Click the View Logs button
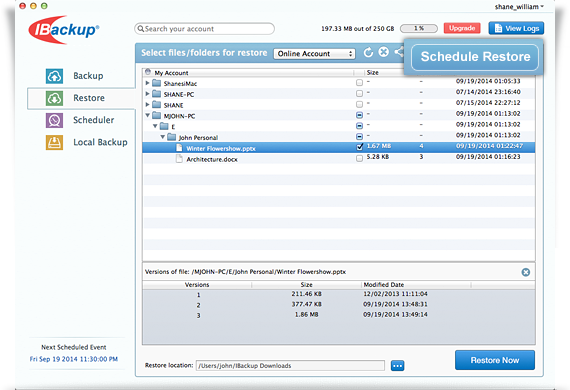The height and width of the screenshot is (390, 570). [516, 28]
